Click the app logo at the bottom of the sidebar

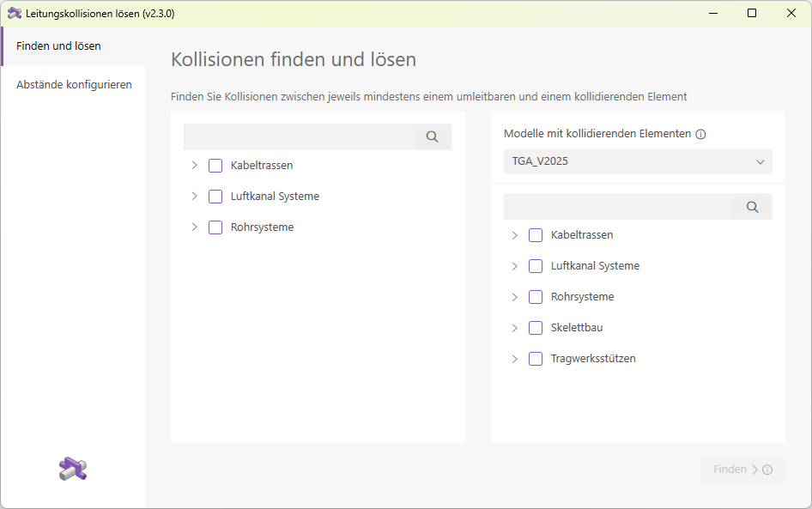point(73,469)
